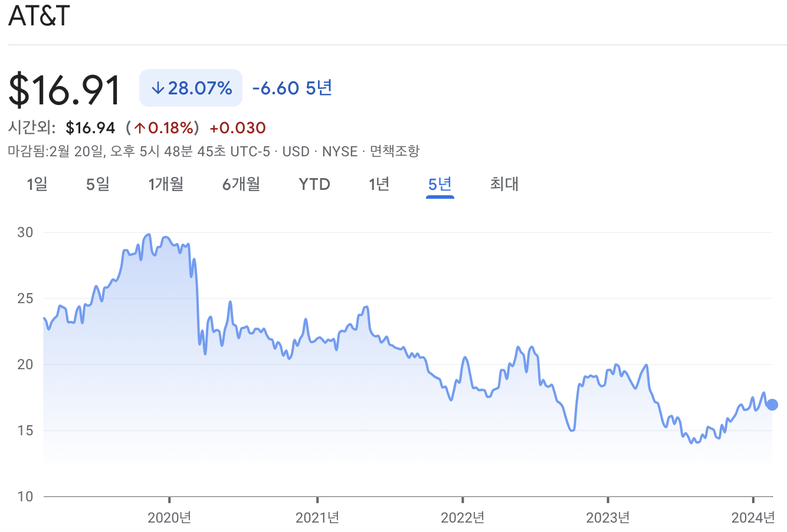Image resolution: width=787 pixels, height=532 pixels.
Task: Select the YTD range option
Action: (314, 184)
